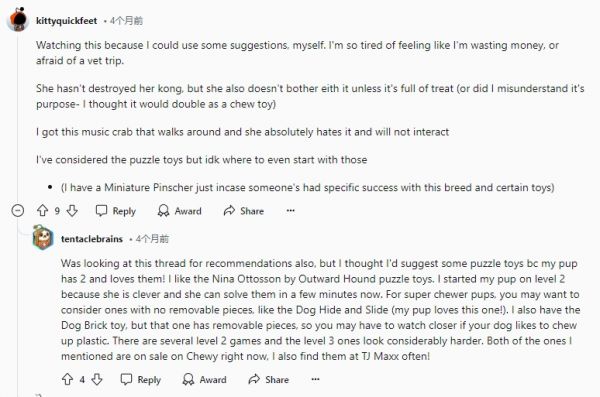Click tentaclebrains' avatar image

[43, 238]
